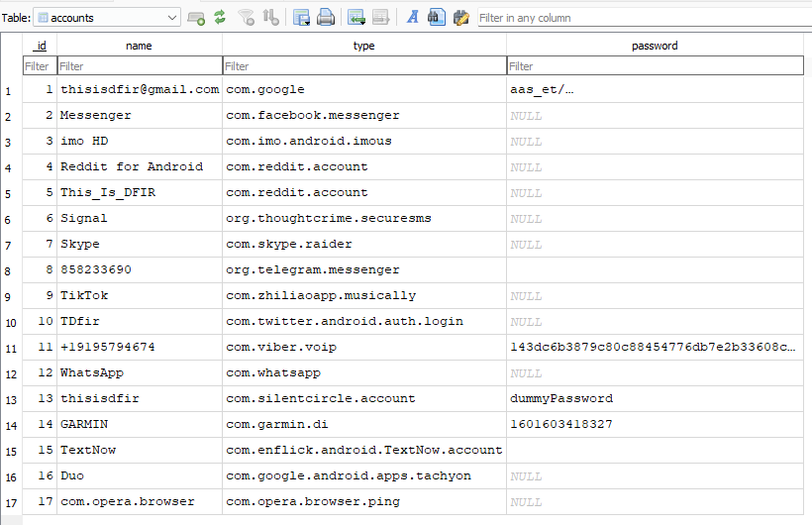Screen dimensions: 812x525
Task: Clear all filters with funnel icon
Action: point(246,18)
